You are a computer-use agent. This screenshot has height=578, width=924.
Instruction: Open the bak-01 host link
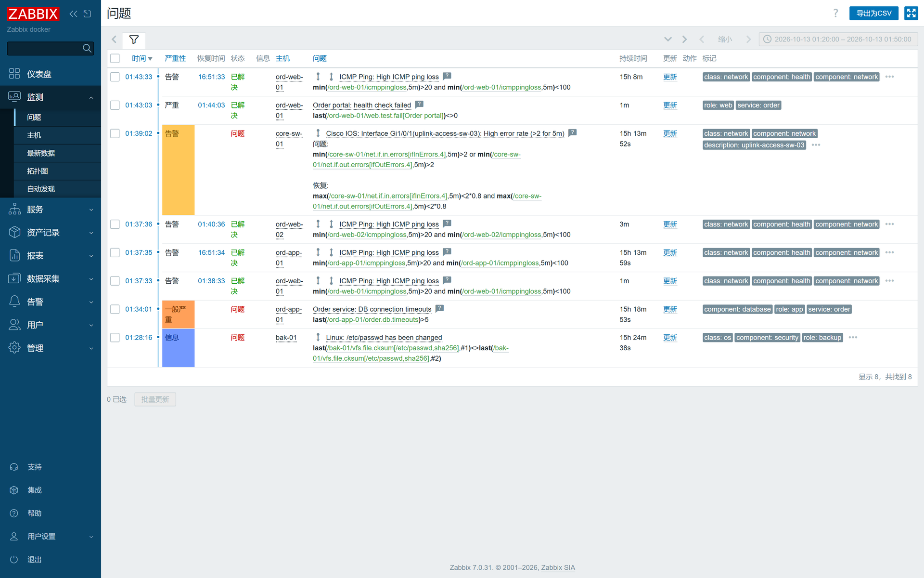point(286,338)
